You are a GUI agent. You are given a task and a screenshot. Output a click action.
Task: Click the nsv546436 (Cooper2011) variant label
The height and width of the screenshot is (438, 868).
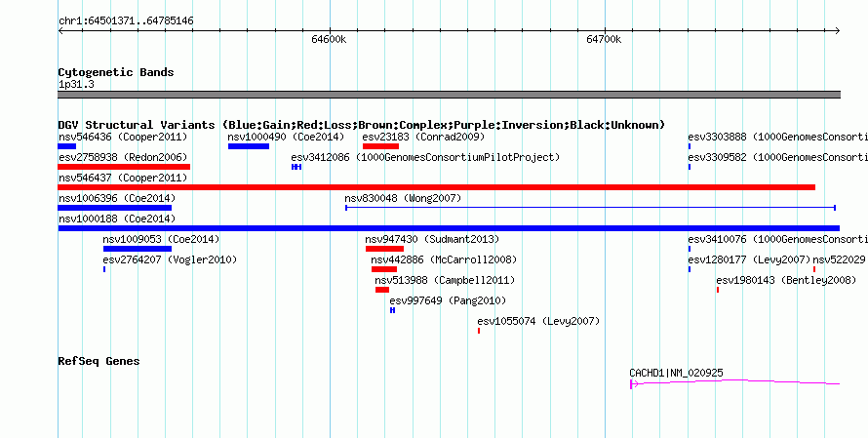pyautogui.click(x=123, y=137)
